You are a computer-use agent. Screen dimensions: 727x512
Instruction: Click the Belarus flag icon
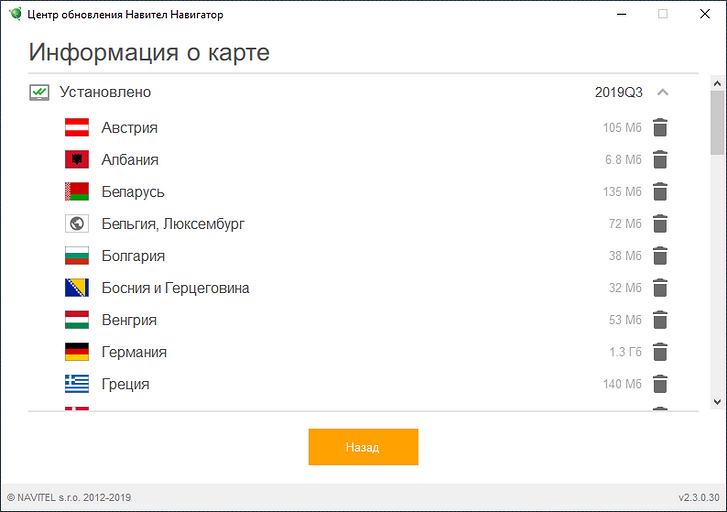point(77,192)
